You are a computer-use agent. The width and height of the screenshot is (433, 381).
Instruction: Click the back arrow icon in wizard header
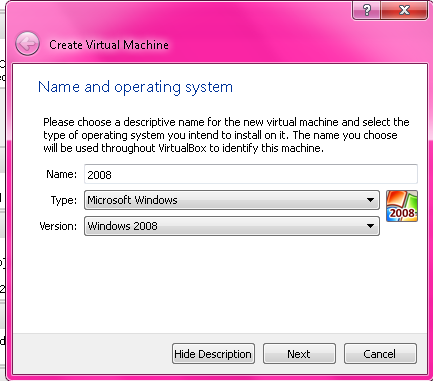(27, 43)
